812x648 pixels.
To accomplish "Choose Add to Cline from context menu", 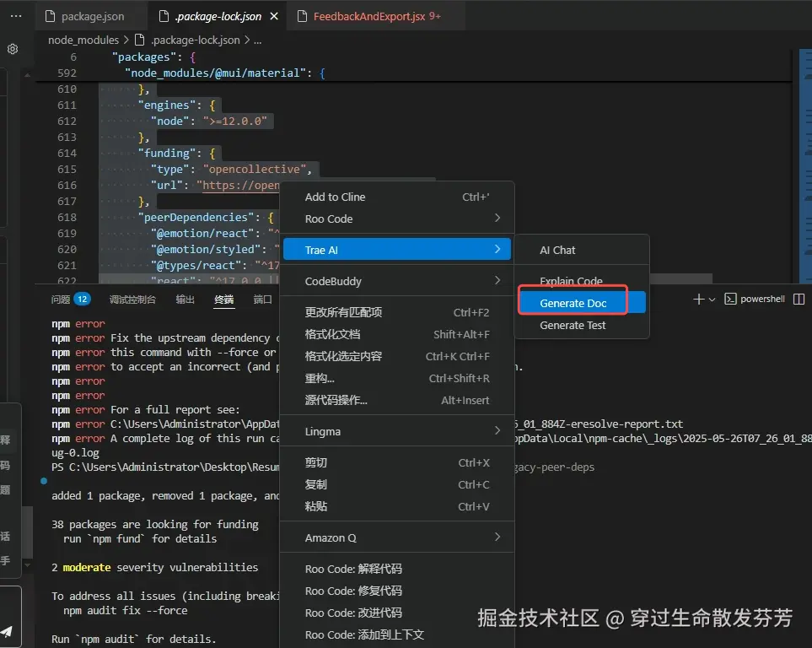I will [x=396, y=197].
